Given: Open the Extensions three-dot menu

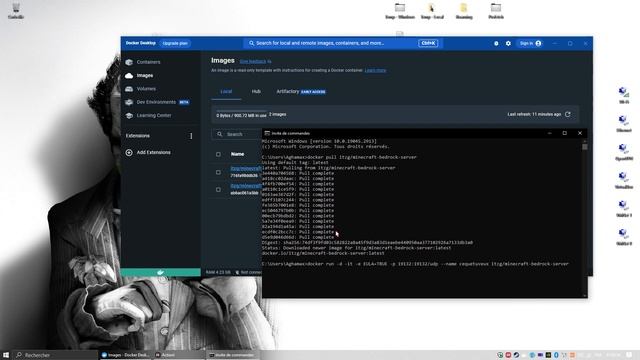Looking at the screenshot, I should click(x=191, y=136).
